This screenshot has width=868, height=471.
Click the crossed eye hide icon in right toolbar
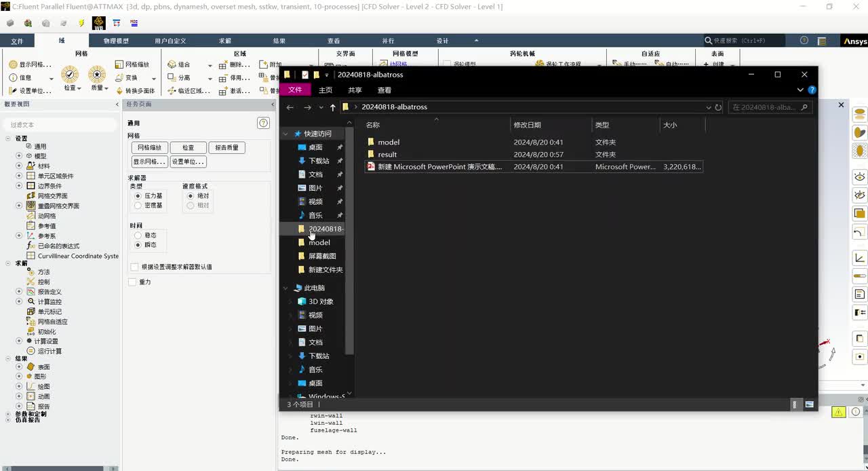(x=860, y=195)
